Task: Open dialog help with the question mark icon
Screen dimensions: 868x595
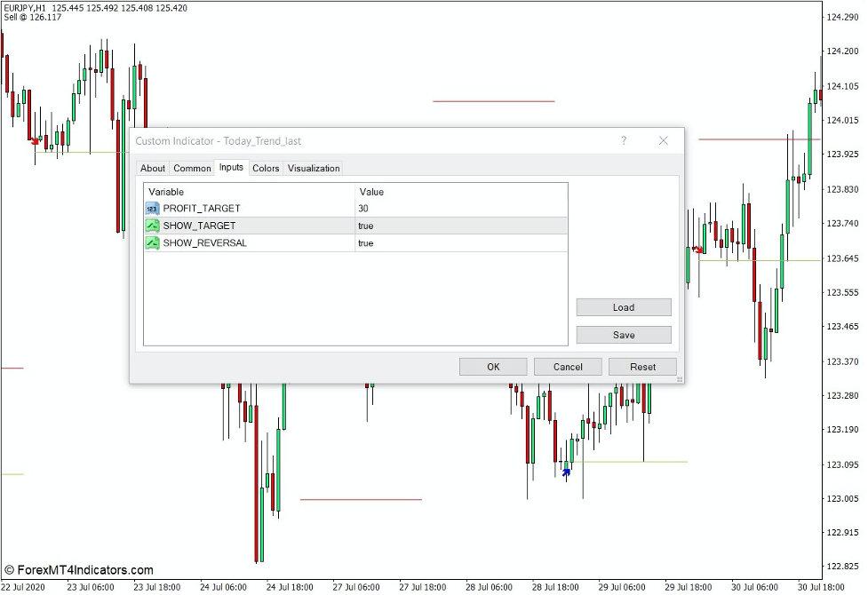Action: pos(624,140)
